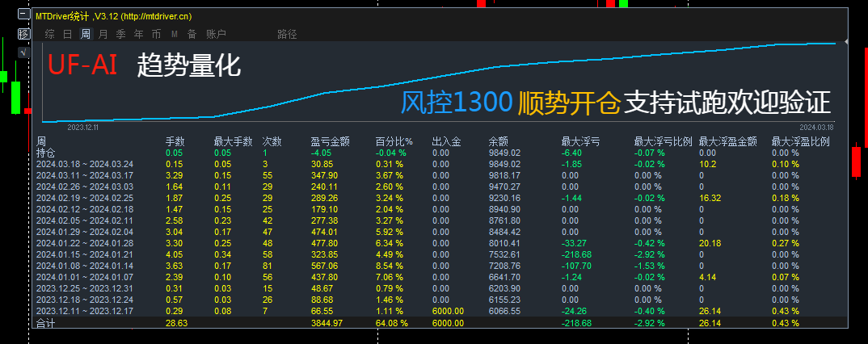The height and width of the screenshot is (344, 868).
Task: Click total percentage 64.08 %
Action: [392, 323]
